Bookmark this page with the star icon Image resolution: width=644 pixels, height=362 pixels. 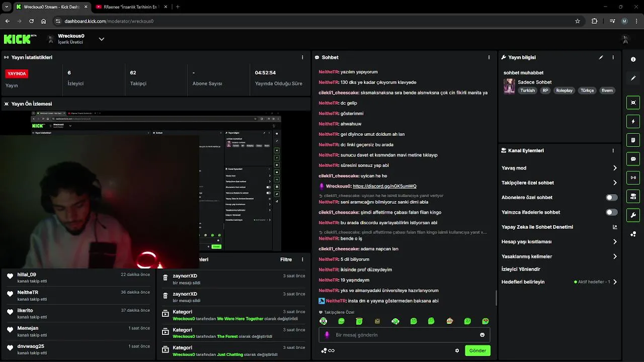[578, 21]
